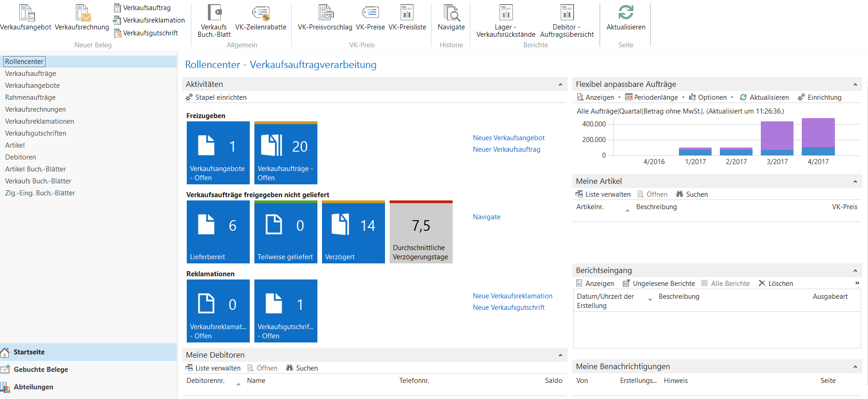Create new Verkaufsrechnung from ribbon
The image size is (868, 399).
click(x=82, y=17)
